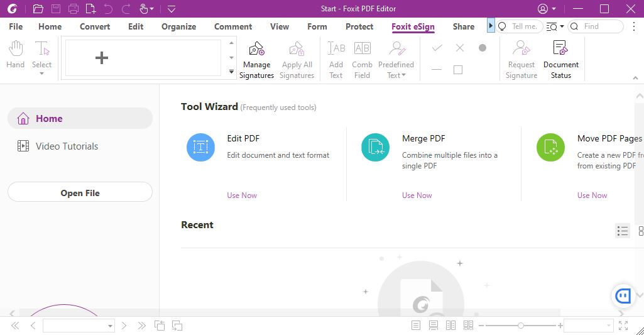This screenshot has width=644, height=335.
Task: Click Use Now under Edit PDF
Action: 242,195
